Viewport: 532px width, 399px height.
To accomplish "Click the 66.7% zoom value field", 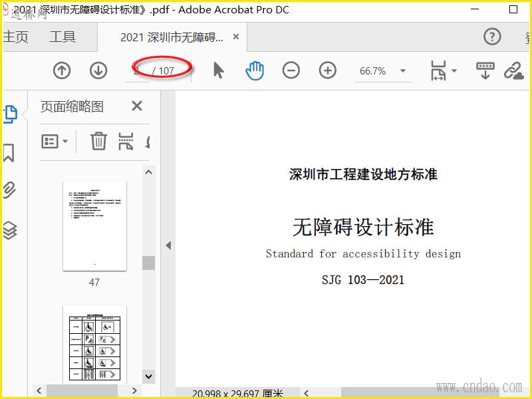I will click(373, 71).
